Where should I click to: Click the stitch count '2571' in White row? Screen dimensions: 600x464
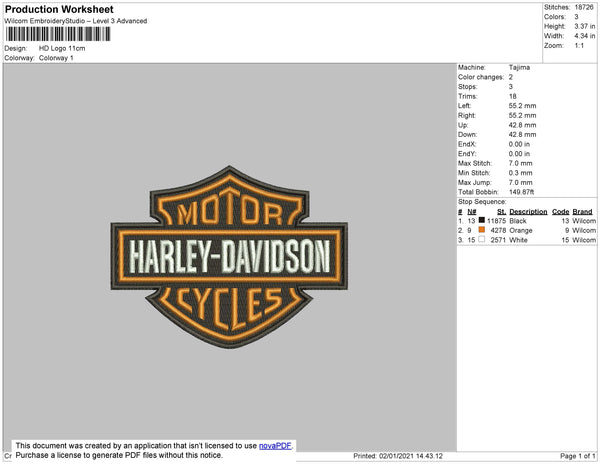498,240
